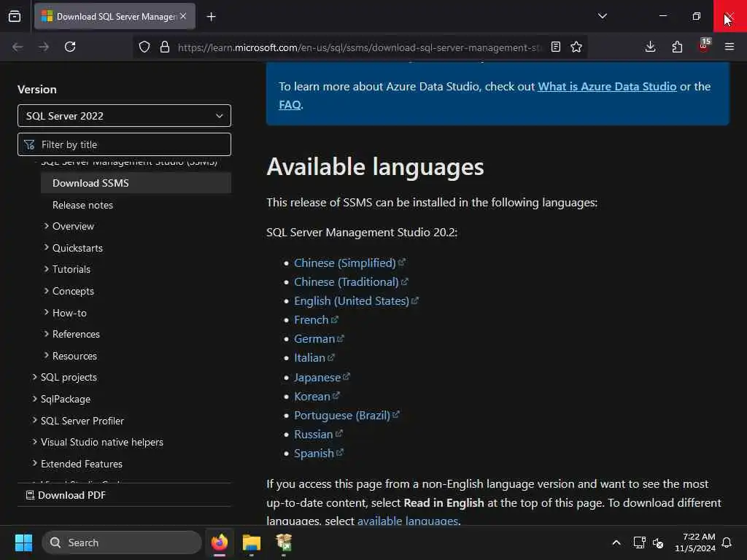Open the clock showing 7:22 AM

click(x=695, y=542)
